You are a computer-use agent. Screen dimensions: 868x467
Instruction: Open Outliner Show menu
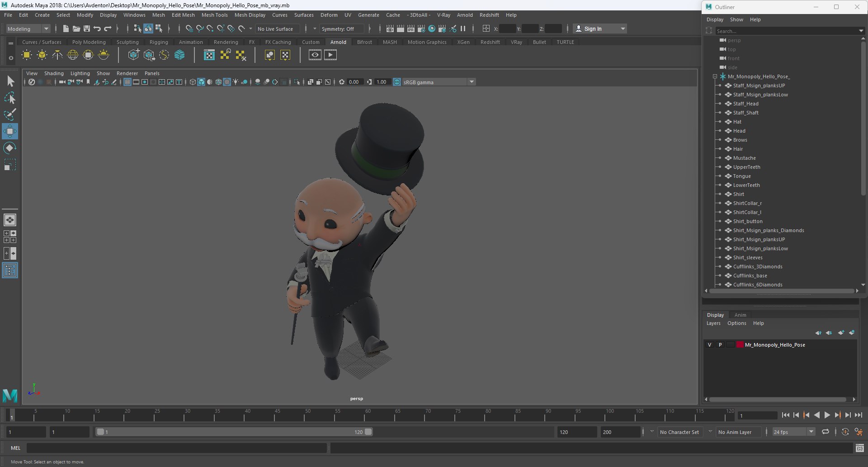(x=736, y=19)
